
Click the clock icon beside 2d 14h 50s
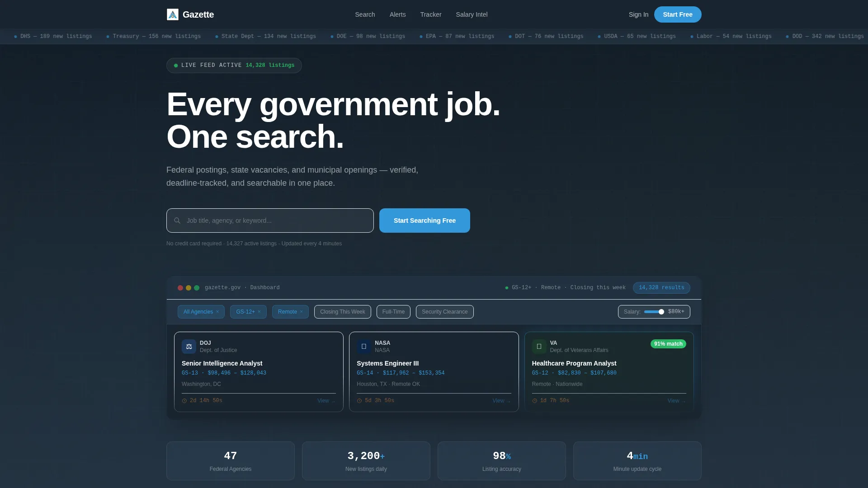[x=184, y=401]
